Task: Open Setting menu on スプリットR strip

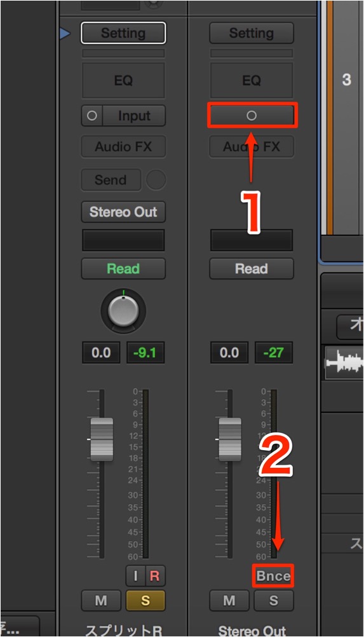Action: pos(123,33)
